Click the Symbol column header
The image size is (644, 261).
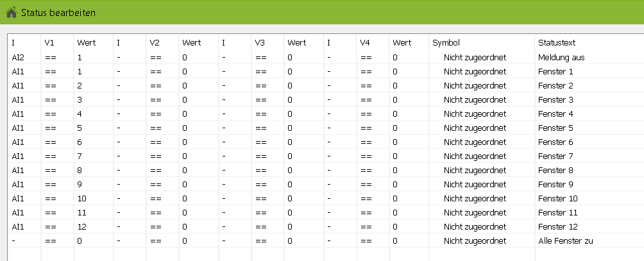(x=446, y=43)
